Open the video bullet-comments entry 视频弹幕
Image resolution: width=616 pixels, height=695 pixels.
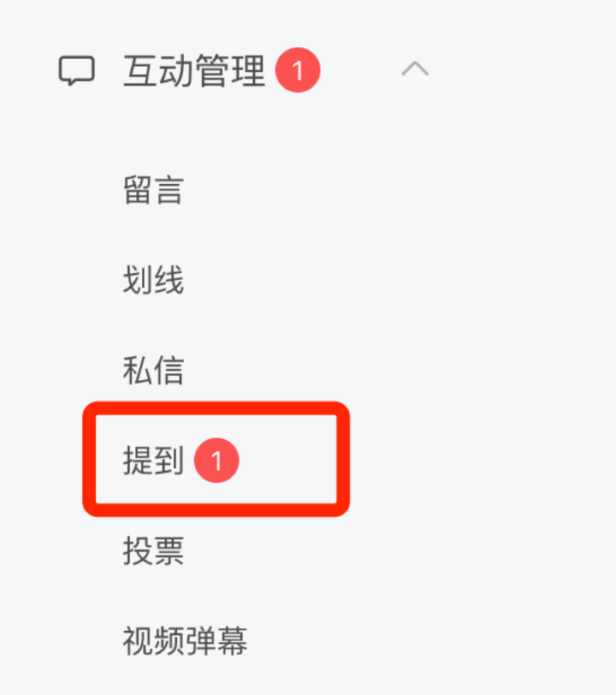pos(185,641)
